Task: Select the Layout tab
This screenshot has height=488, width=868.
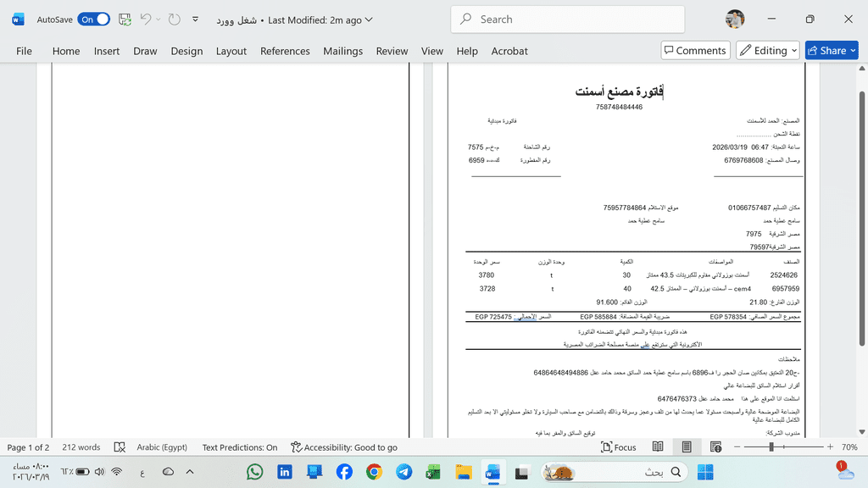Action: pyautogui.click(x=231, y=51)
